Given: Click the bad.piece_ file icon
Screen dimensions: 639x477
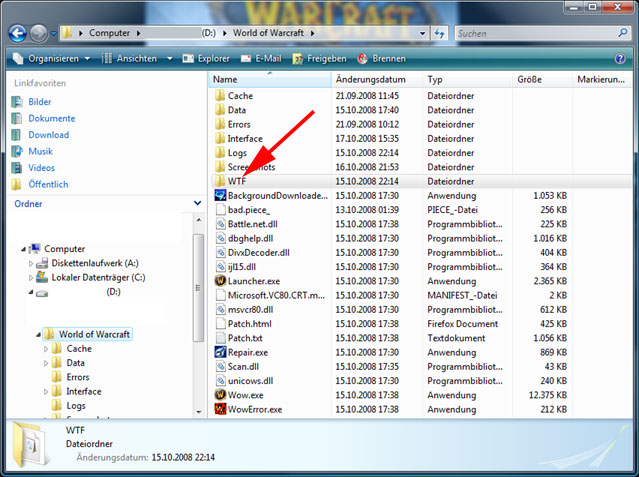Looking at the screenshot, I should point(220,210).
